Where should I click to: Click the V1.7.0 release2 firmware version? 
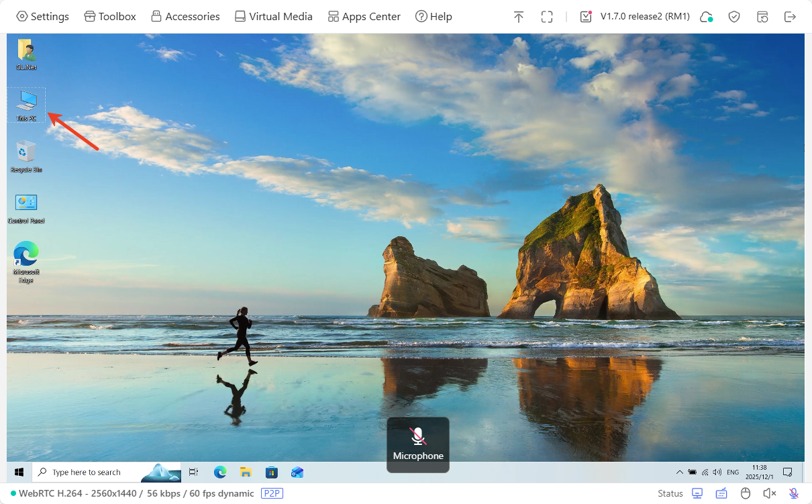[644, 17]
